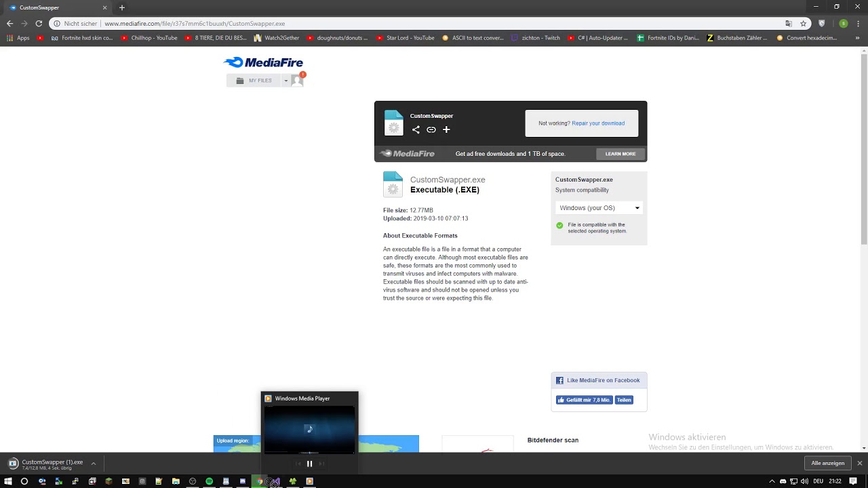Click the MediaFire logo at page top
The image size is (868, 488).
tap(264, 62)
